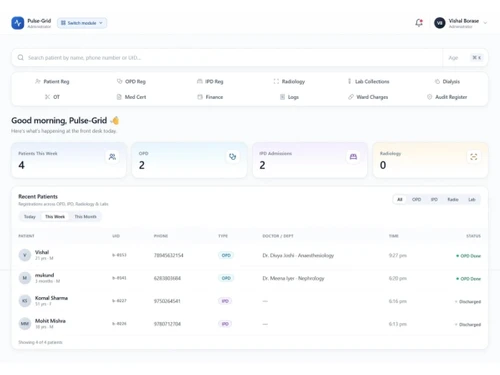The height and width of the screenshot is (375, 500).
Task: Click avatar M in mukund row
Action: coord(25,278)
